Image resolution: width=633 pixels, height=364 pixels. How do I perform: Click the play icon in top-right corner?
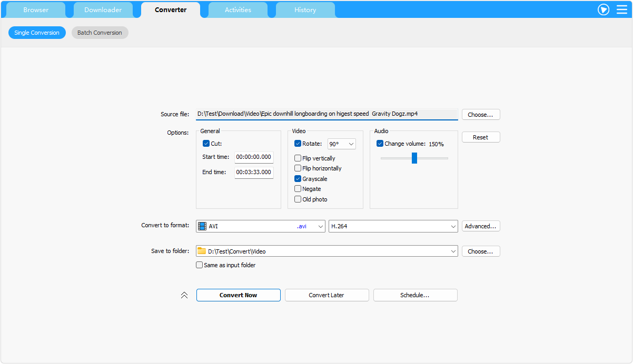pyautogui.click(x=604, y=9)
